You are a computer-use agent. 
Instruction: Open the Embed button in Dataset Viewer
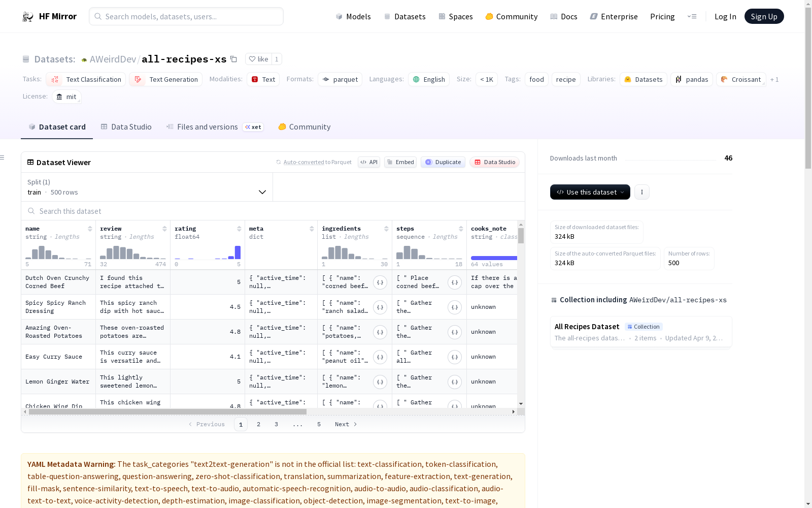(400, 162)
